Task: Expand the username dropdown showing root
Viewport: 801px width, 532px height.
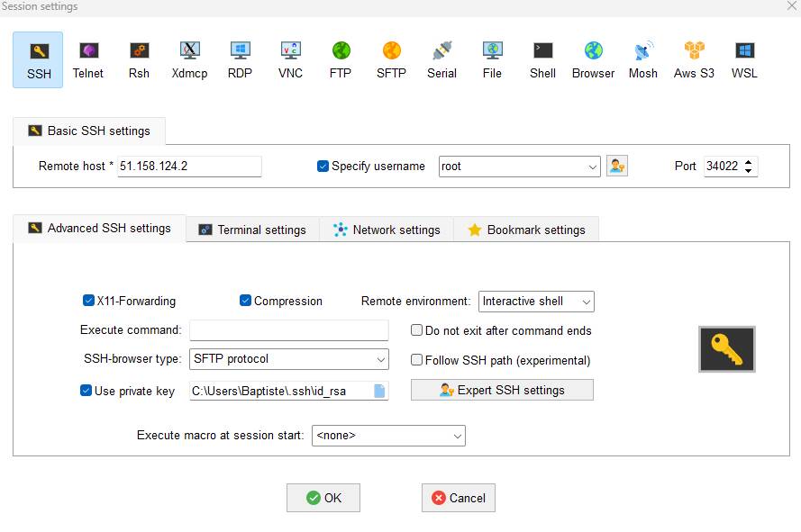Action: click(x=592, y=167)
